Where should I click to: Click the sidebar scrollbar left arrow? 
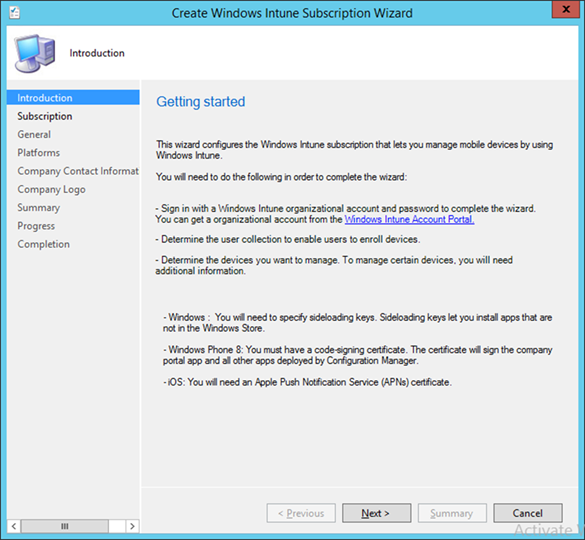click(14, 526)
